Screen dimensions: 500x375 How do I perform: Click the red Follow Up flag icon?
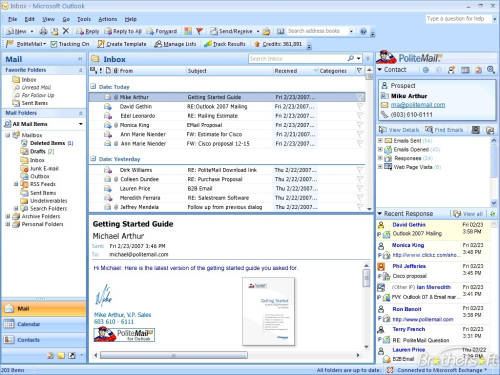[x=200, y=31]
